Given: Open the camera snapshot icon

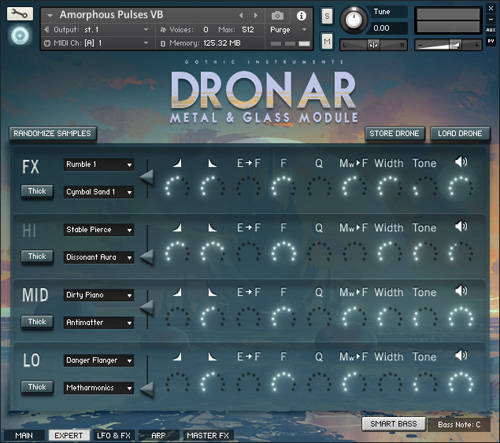Looking at the screenshot, I should (277, 15).
